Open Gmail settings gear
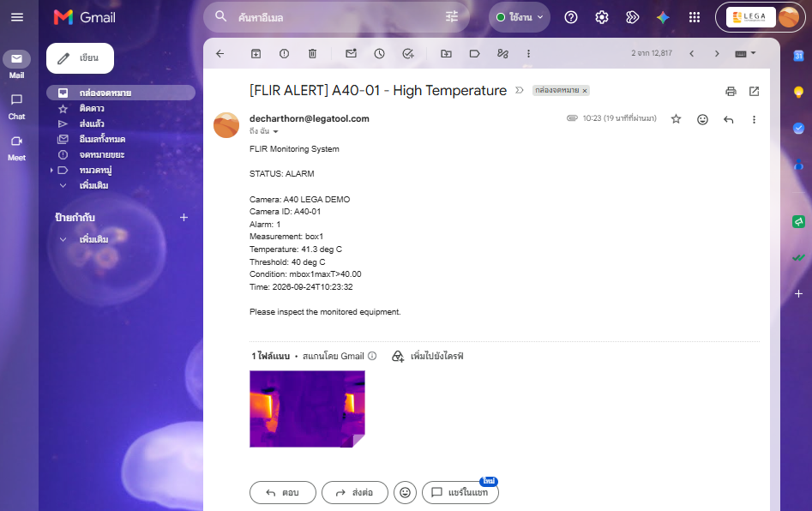 (602, 18)
